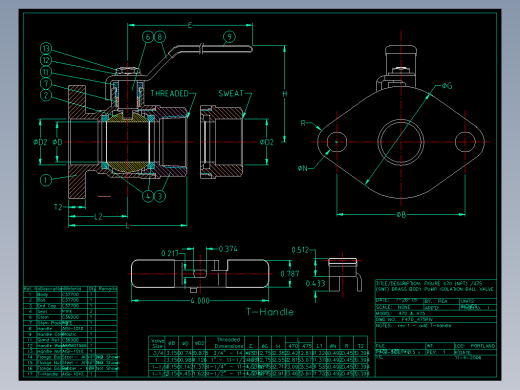Viewport: 520px width, 390px height.
Task: Click the central bore circle in flange view
Action: coord(401,142)
